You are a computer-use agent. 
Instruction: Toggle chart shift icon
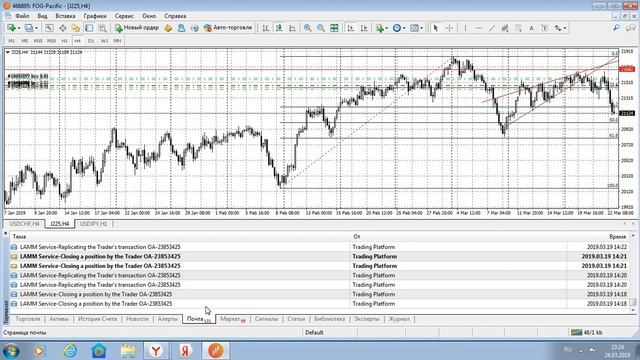click(364, 28)
